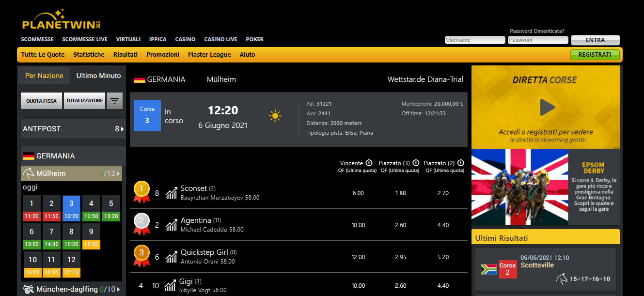Open Gigi statistics chart icon
644x296 pixels.
[x=170, y=286]
